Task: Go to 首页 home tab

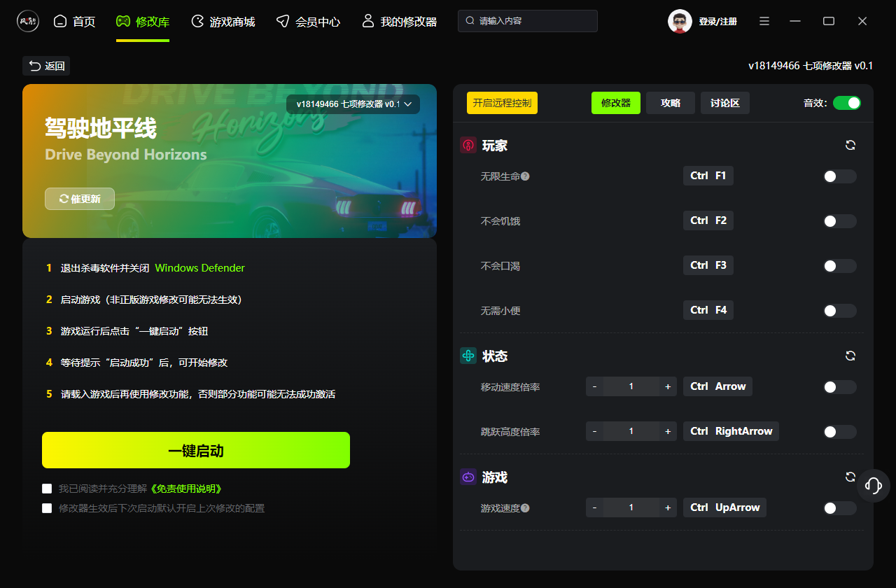Action: click(74, 22)
